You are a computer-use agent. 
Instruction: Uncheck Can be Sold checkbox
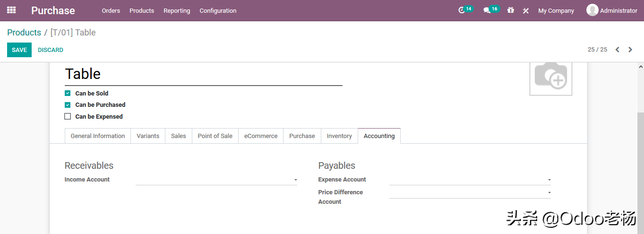pos(68,93)
